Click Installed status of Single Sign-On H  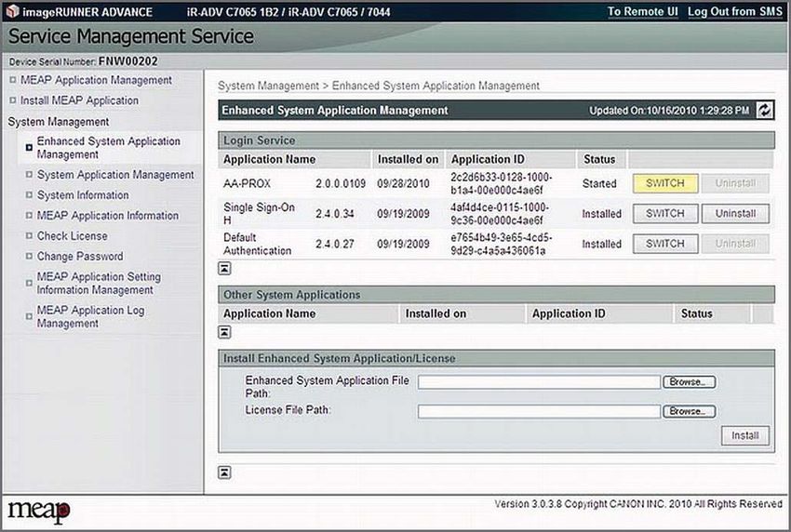pos(602,214)
